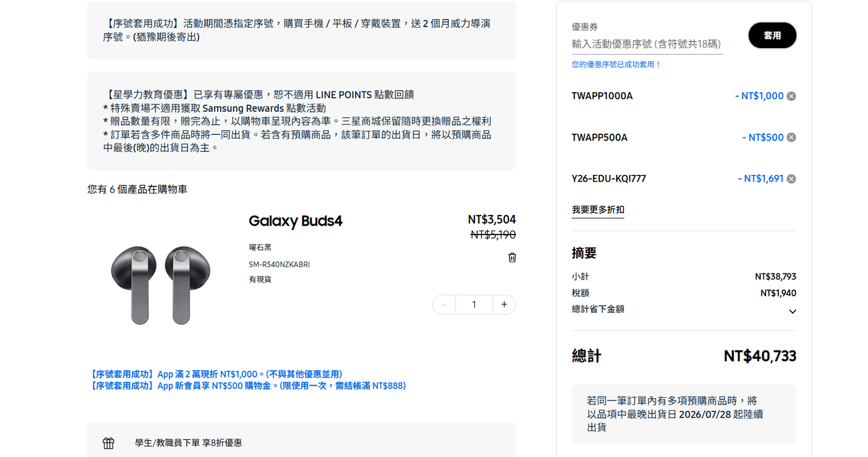This screenshot has height=457, width=868.
Task: Decrease Galaxy Buds4 quantity with minus button
Action: (444, 304)
